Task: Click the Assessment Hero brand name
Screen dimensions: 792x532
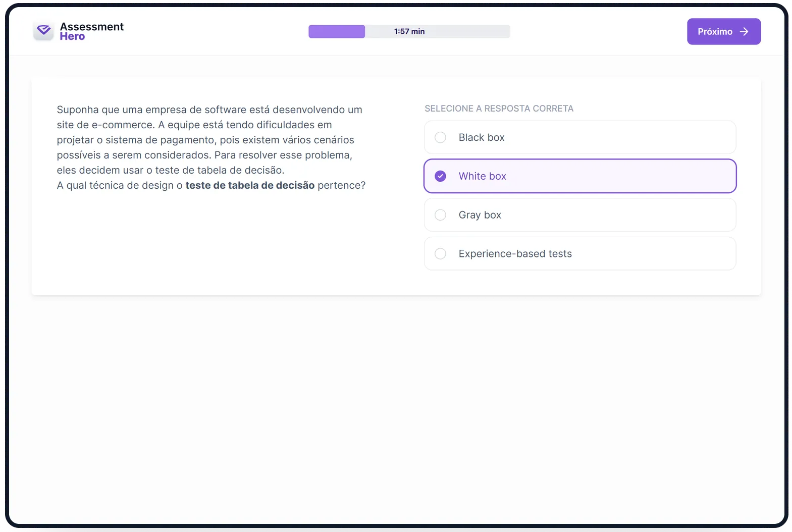Action: point(91,31)
